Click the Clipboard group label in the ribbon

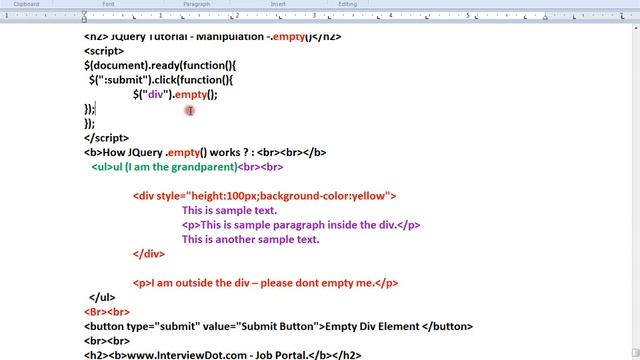click(27, 4)
